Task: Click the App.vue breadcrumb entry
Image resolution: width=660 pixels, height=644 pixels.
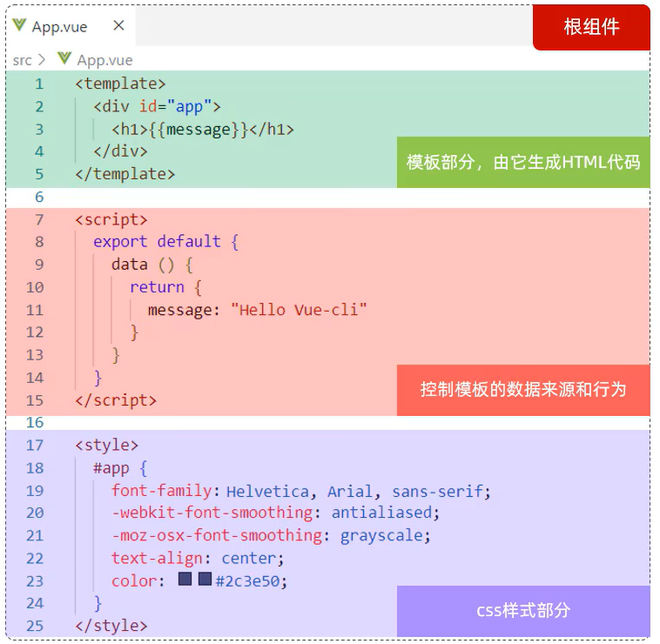Action: click(x=104, y=60)
